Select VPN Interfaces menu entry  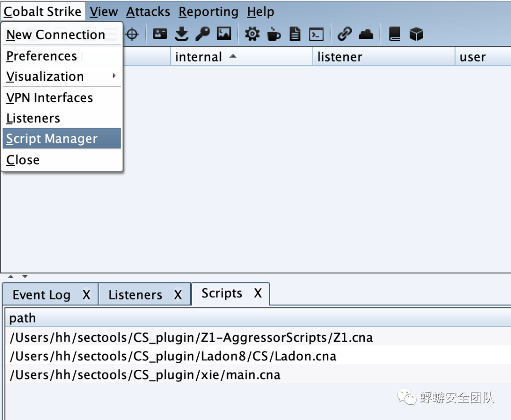coord(62,98)
